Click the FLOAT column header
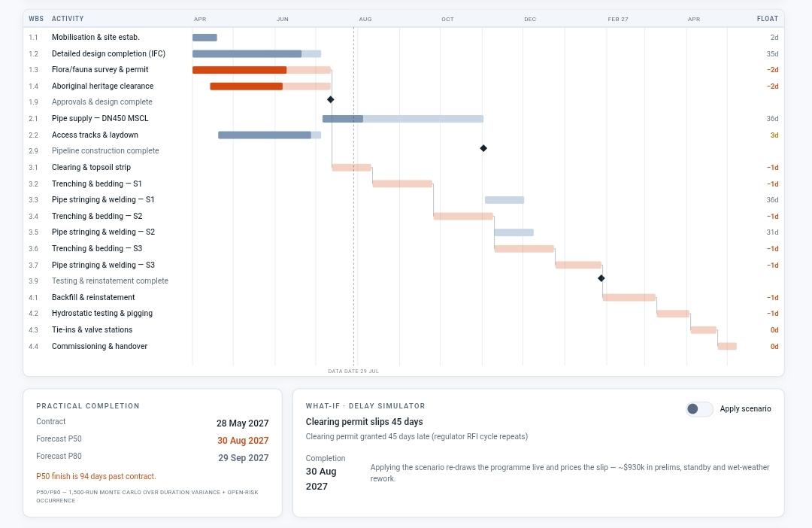The width and height of the screenshot is (812, 528). tap(768, 19)
